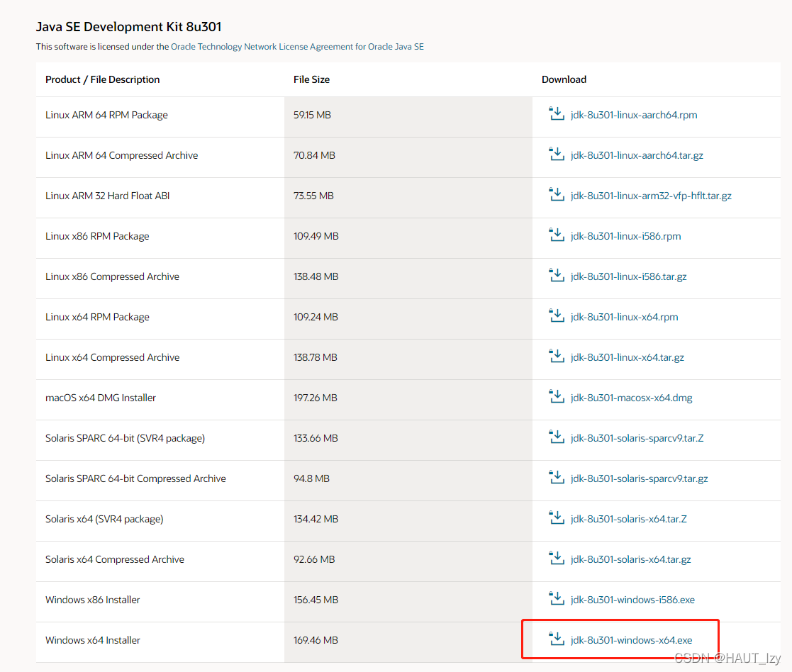This screenshot has height=672, width=792.
Task: Click the Download column header
Action: [564, 80]
